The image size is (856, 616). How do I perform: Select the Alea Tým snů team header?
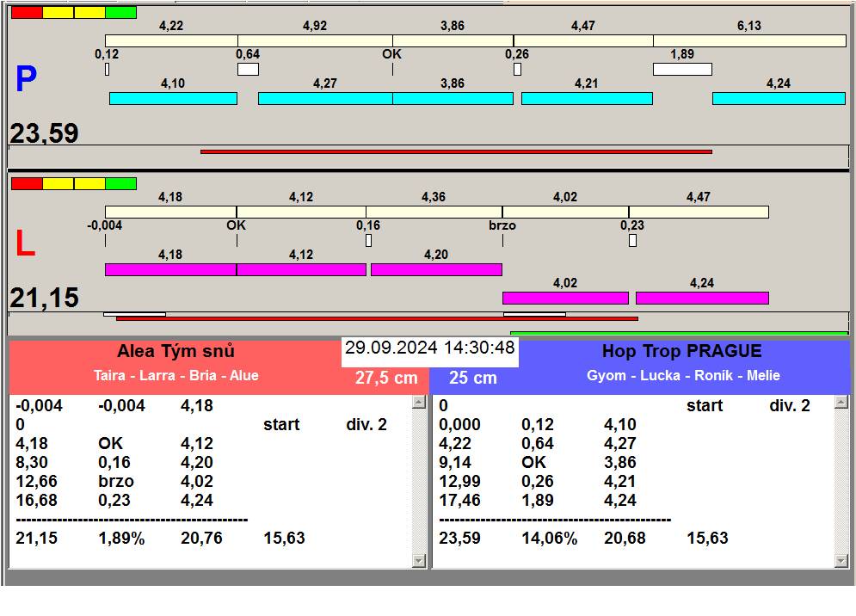click(176, 352)
